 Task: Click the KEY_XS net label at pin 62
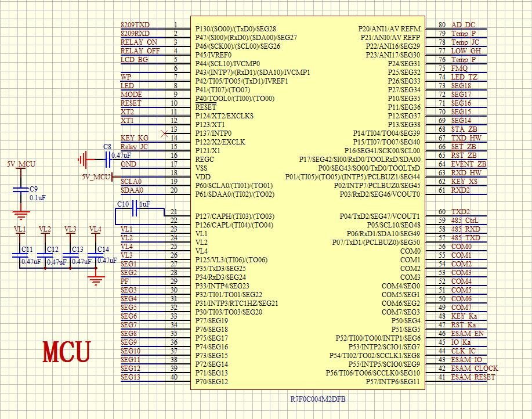(464, 182)
